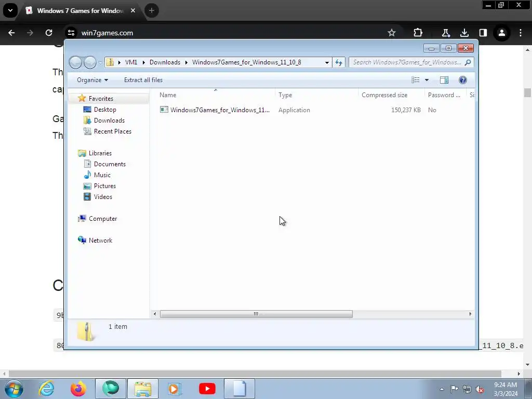Launch Internet Explorer from taskbar
This screenshot has height=399, width=532.
pos(46,389)
